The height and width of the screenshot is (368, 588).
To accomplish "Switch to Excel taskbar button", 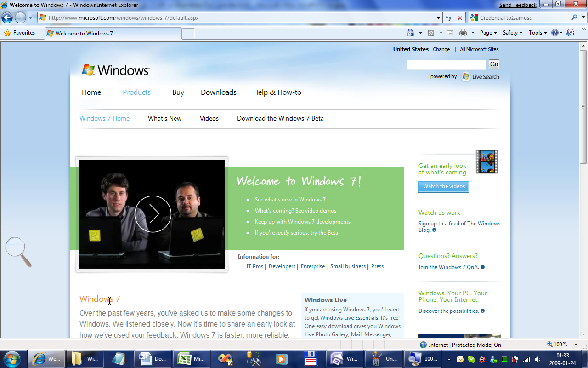I will click(x=192, y=359).
